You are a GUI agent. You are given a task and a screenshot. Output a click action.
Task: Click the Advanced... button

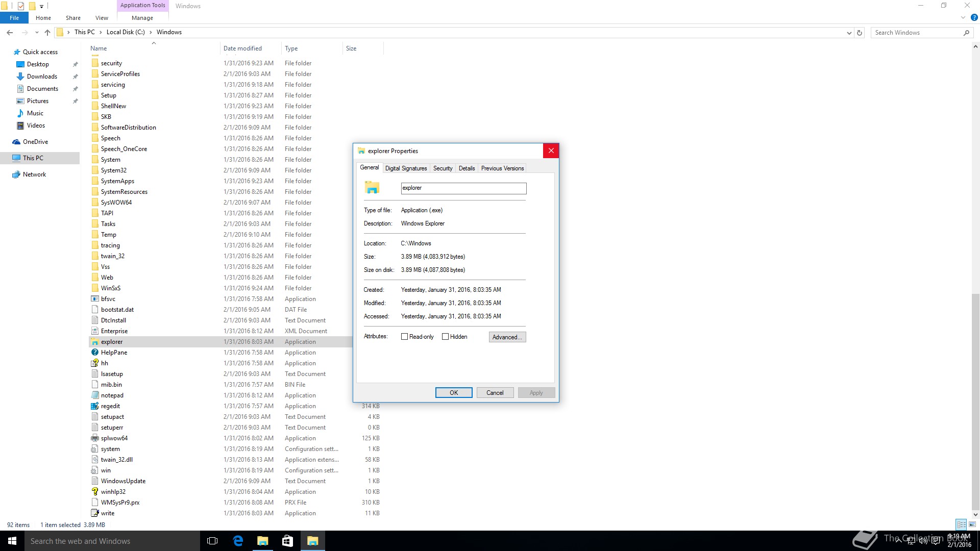[x=507, y=337]
